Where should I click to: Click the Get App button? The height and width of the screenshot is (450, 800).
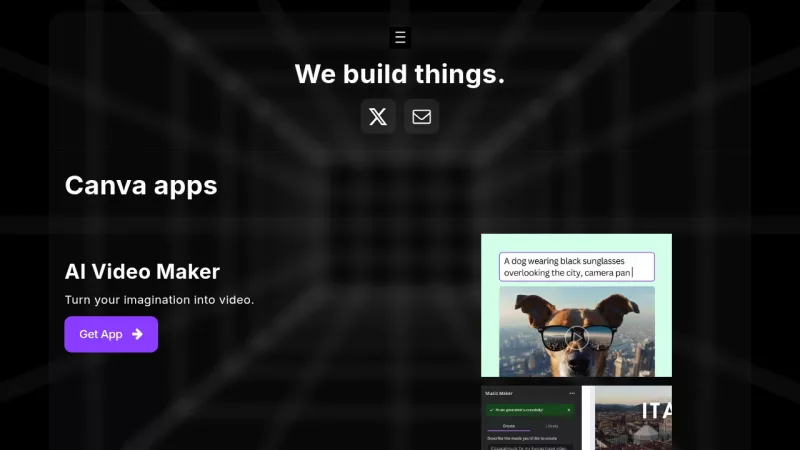111,334
